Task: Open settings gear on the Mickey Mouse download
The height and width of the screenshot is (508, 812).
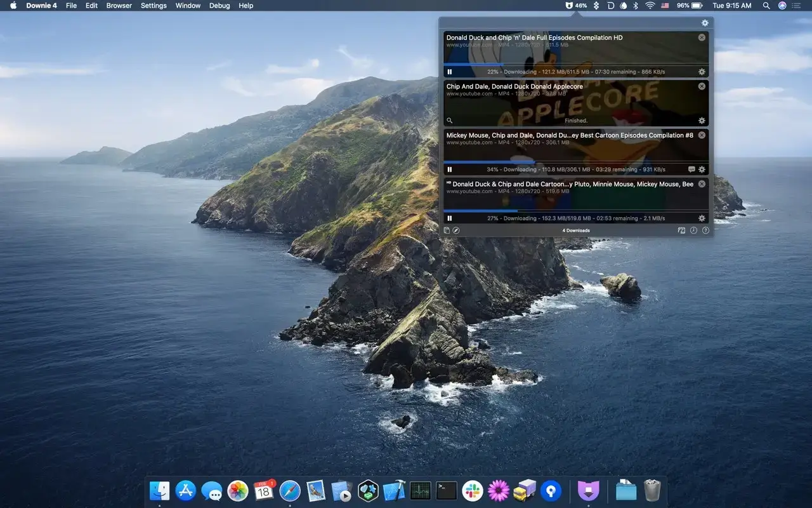Action: [x=702, y=169]
